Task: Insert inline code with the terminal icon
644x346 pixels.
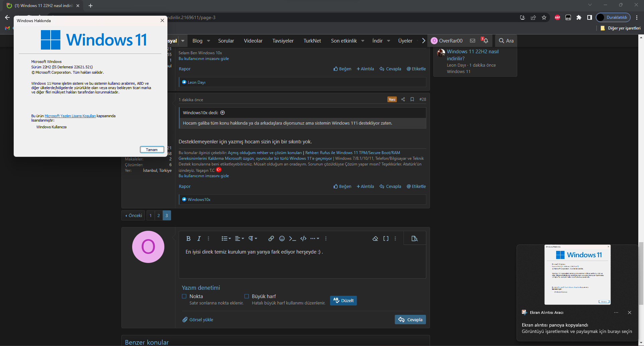Action: point(292,238)
